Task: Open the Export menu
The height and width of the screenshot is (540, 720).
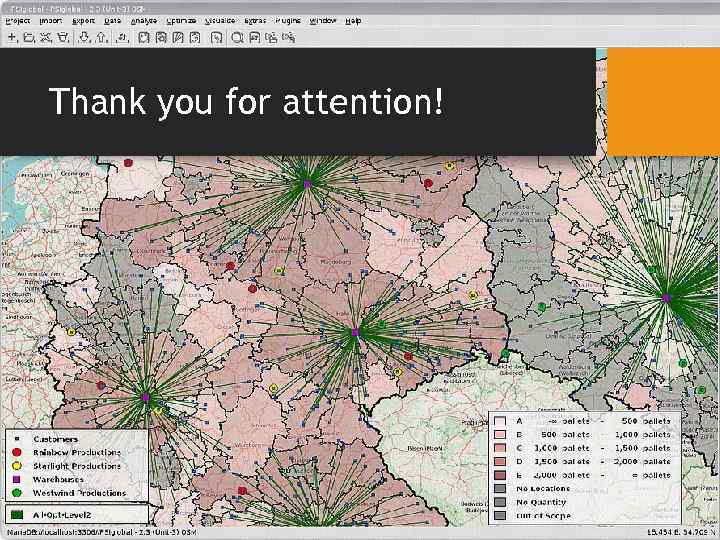Action: coord(84,21)
